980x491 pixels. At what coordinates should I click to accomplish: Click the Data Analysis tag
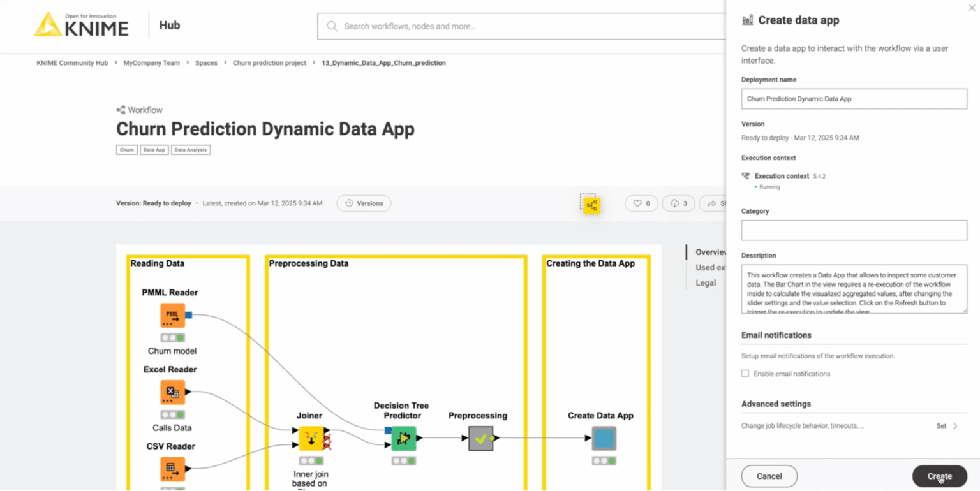click(191, 150)
